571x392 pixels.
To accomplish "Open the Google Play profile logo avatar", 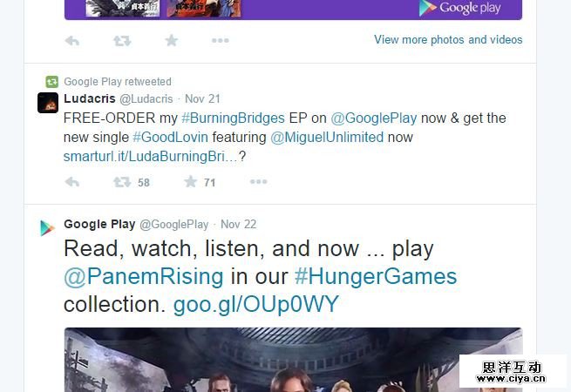I will [x=47, y=228].
